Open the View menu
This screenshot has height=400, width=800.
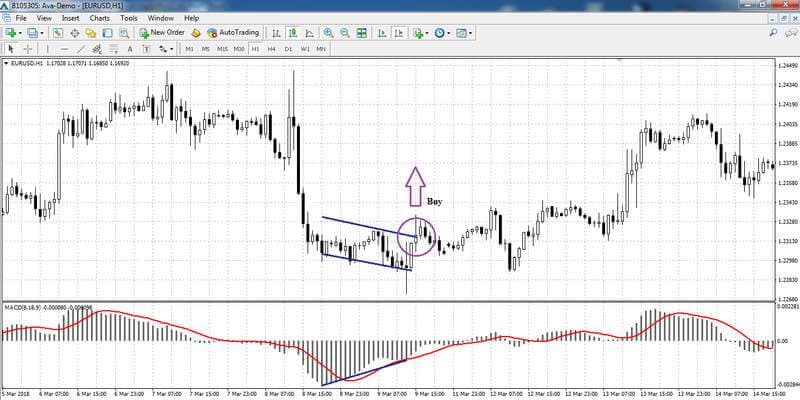click(44, 18)
